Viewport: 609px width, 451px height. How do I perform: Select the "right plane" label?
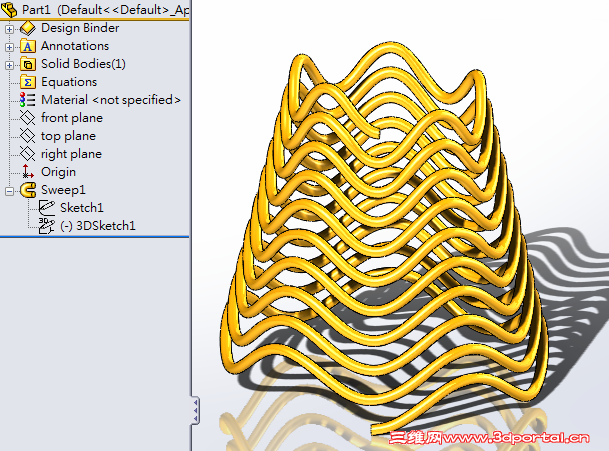point(71,154)
